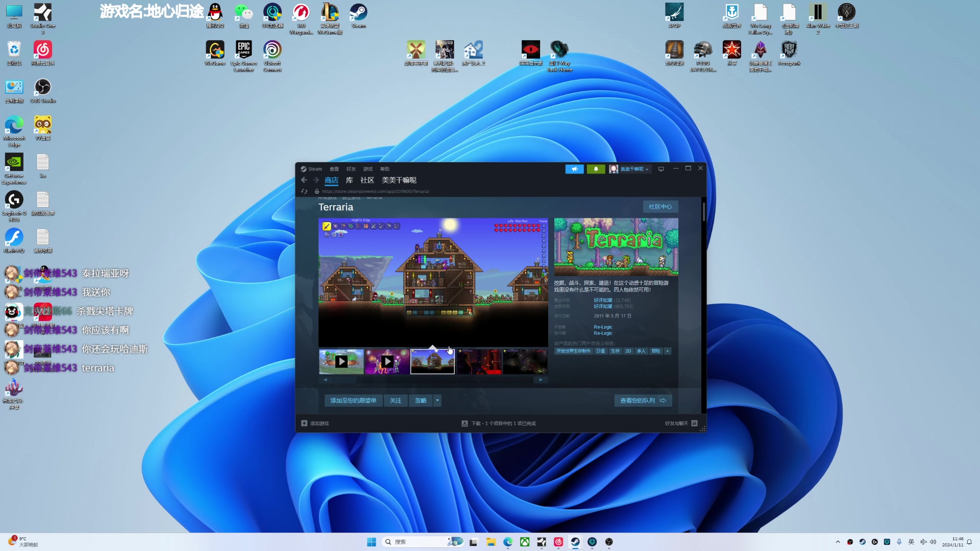
Task: Switch Steam to Big Picture mode icon
Action: 661,169
